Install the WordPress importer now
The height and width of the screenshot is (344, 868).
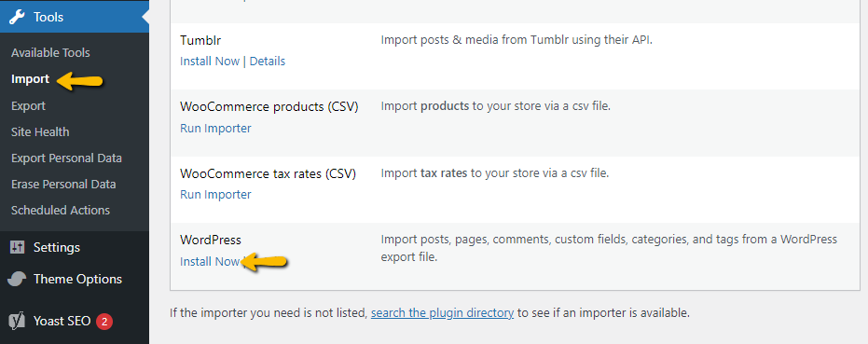pos(210,261)
